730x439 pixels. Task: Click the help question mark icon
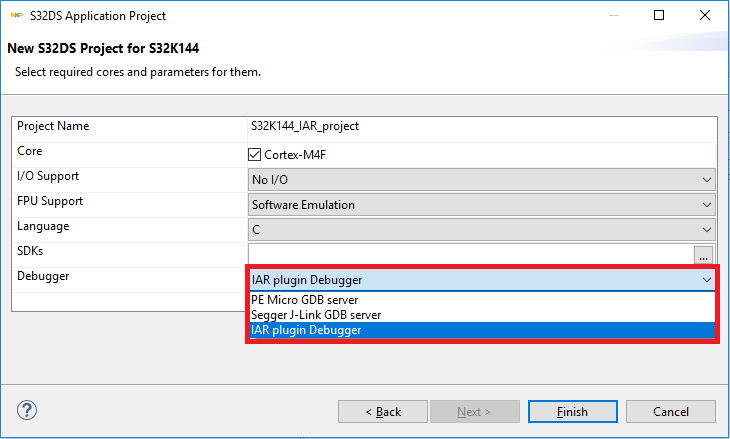tap(27, 411)
